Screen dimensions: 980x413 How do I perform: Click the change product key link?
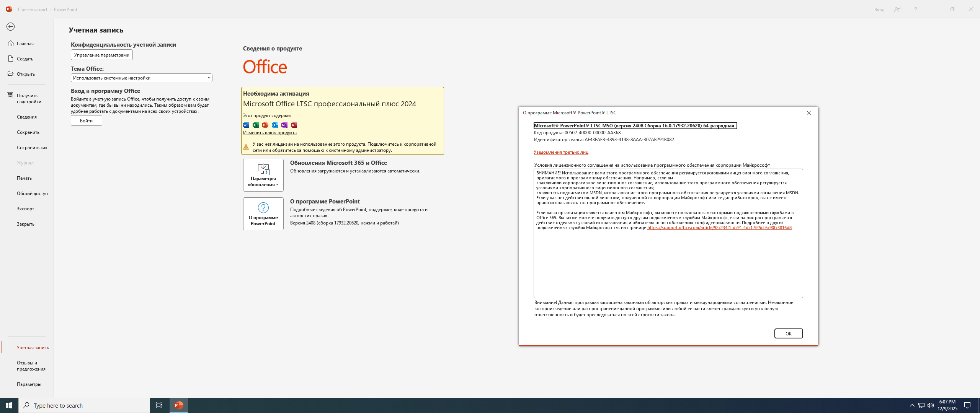coord(269,133)
